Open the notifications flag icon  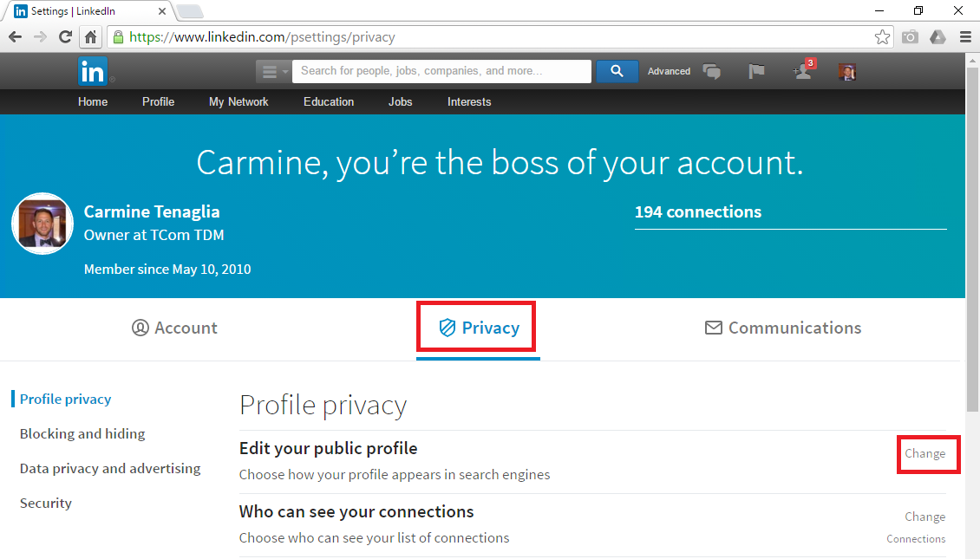[x=756, y=71]
